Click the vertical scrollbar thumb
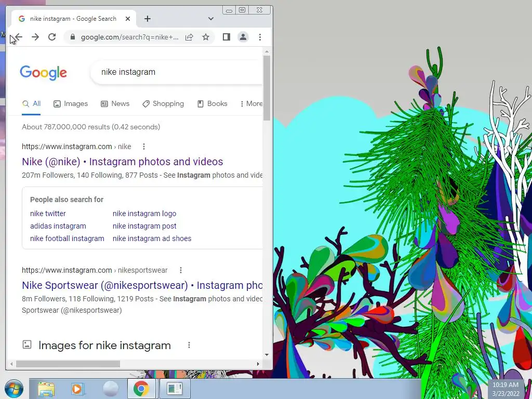Viewport: 532px width, 399px height. point(267,88)
